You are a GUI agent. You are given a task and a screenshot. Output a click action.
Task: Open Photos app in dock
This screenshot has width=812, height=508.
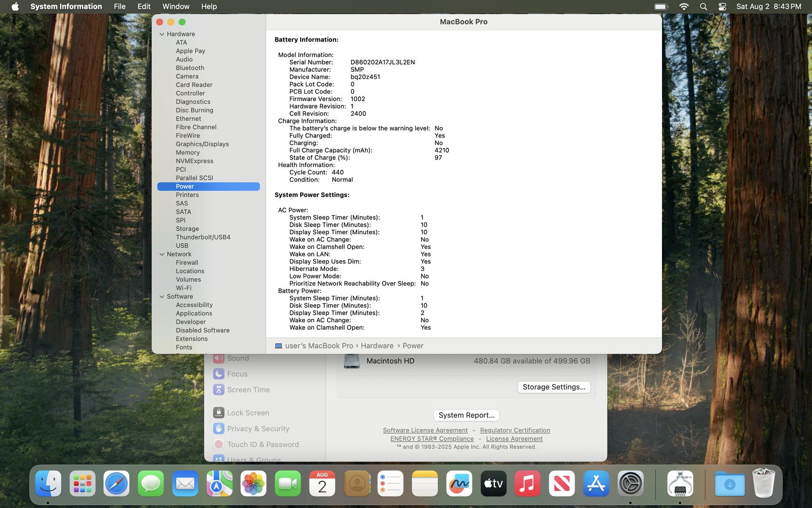click(254, 484)
